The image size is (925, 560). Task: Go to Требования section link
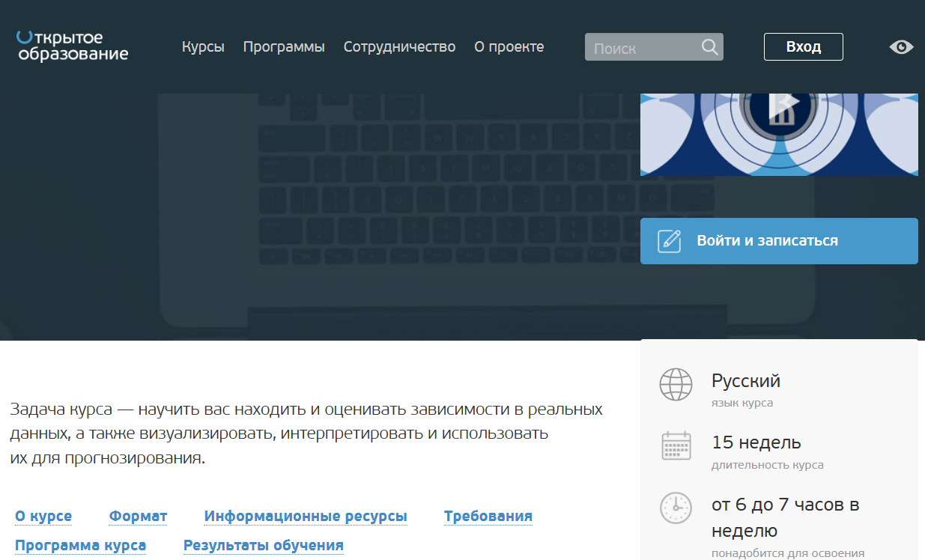(488, 517)
